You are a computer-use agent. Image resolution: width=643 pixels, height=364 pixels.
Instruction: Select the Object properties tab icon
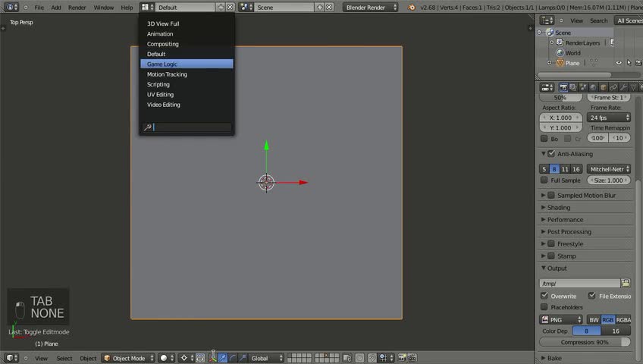[x=604, y=87]
